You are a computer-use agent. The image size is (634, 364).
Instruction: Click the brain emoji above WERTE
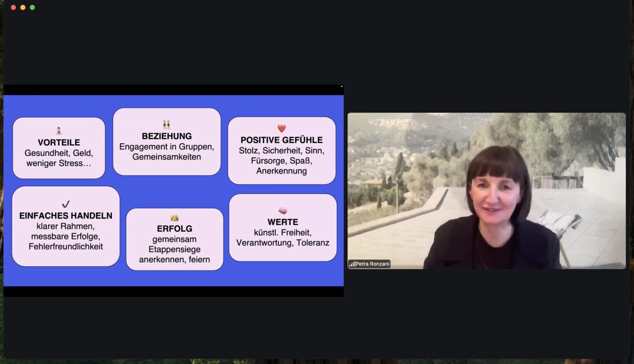point(283,211)
